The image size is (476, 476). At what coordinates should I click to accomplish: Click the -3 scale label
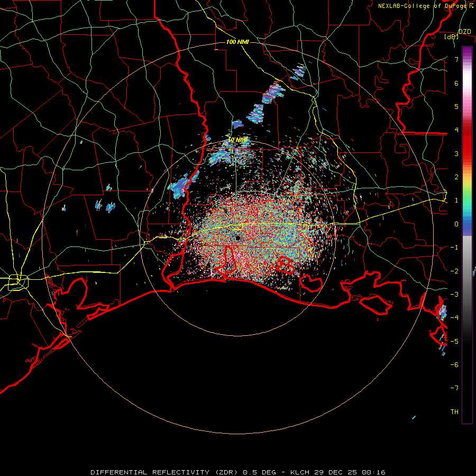[x=454, y=295]
